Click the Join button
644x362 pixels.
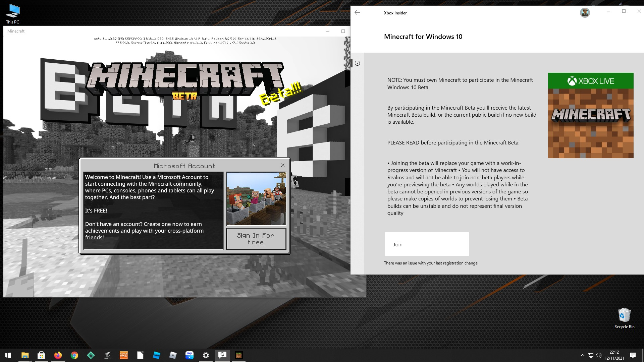pyautogui.click(x=427, y=244)
